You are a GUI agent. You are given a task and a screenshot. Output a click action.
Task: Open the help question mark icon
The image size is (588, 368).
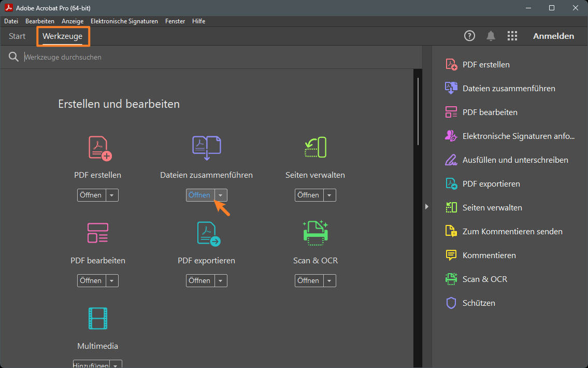pos(469,36)
